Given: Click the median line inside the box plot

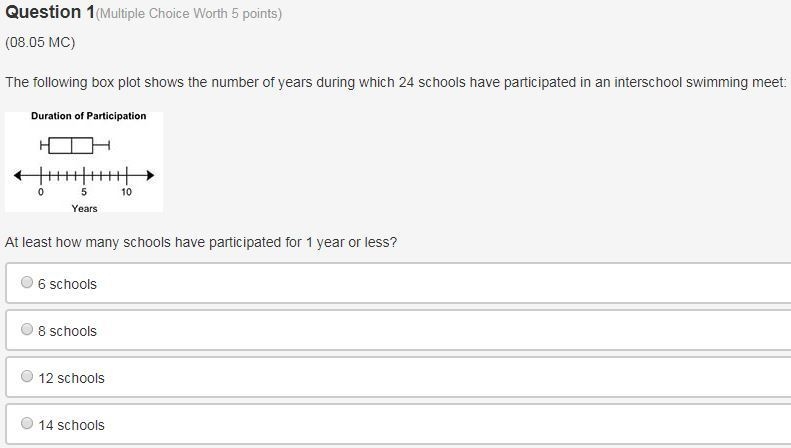Looking at the screenshot, I should tap(72, 145).
